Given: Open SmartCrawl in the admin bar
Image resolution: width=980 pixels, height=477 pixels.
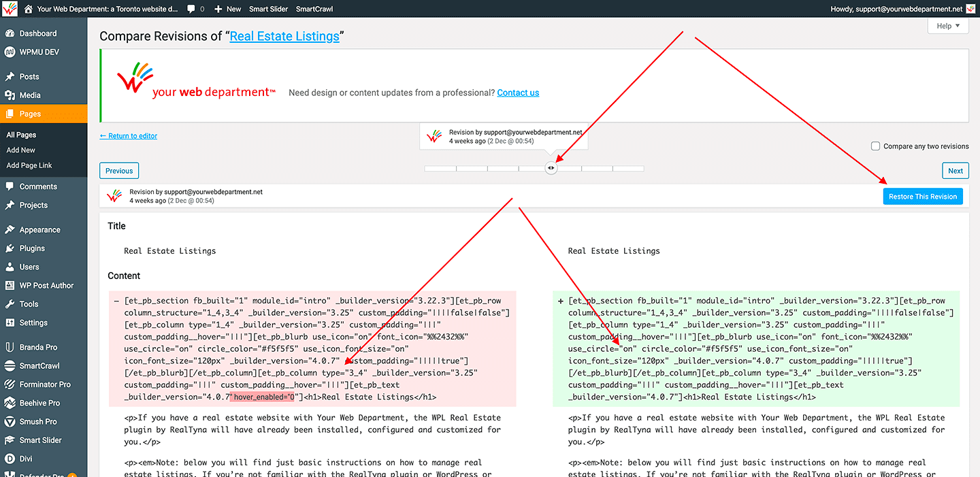Looking at the screenshot, I should (314, 9).
